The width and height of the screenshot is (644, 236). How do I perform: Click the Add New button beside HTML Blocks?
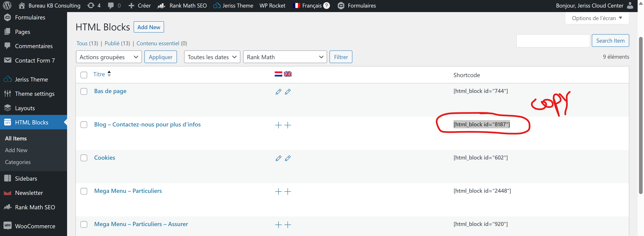coord(149,27)
